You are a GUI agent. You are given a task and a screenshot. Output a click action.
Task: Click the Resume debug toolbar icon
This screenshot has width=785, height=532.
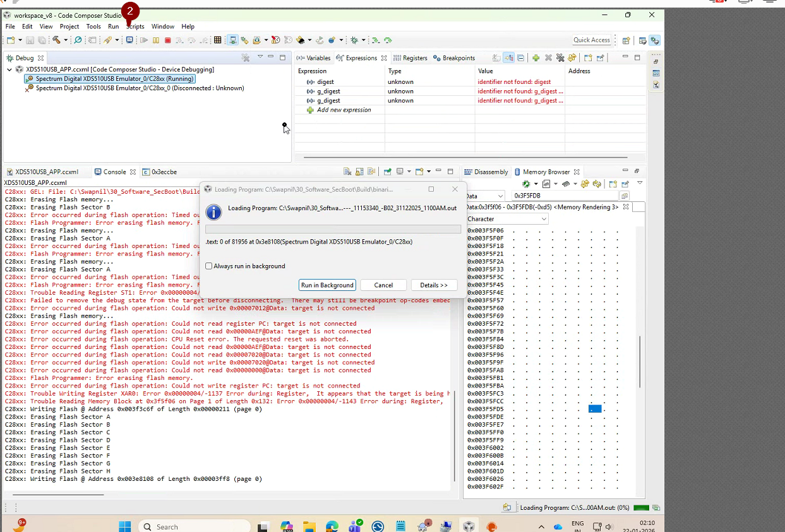(144, 40)
